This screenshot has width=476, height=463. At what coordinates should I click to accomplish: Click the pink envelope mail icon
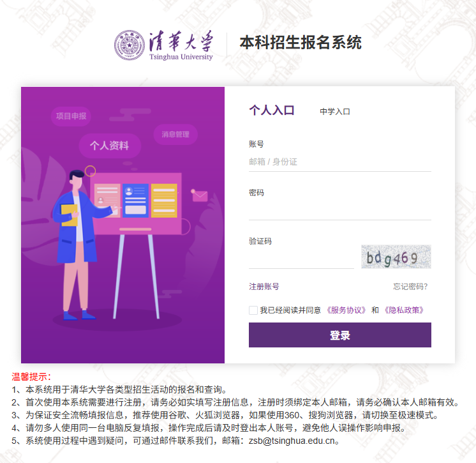point(200,195)
